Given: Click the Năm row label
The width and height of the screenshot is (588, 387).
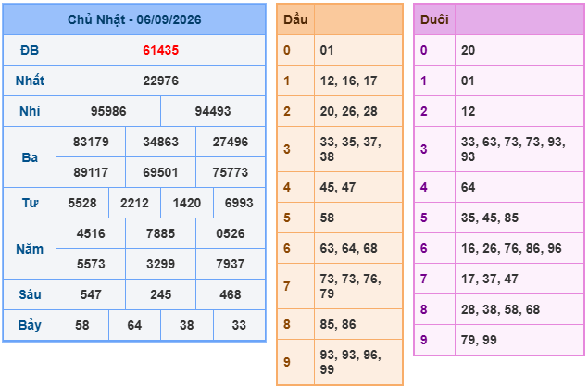Looking at the screenshot, I should point(30,249).
